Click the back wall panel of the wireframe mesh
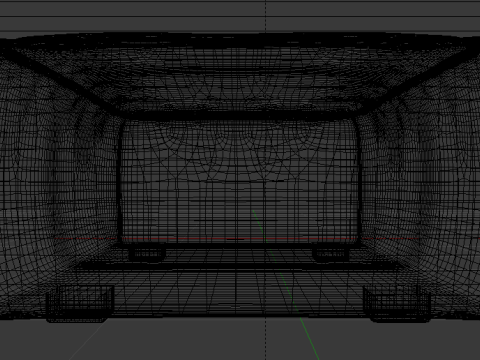Screen dimensions: 480x360 pyautogui.click(x=239, y=182)
